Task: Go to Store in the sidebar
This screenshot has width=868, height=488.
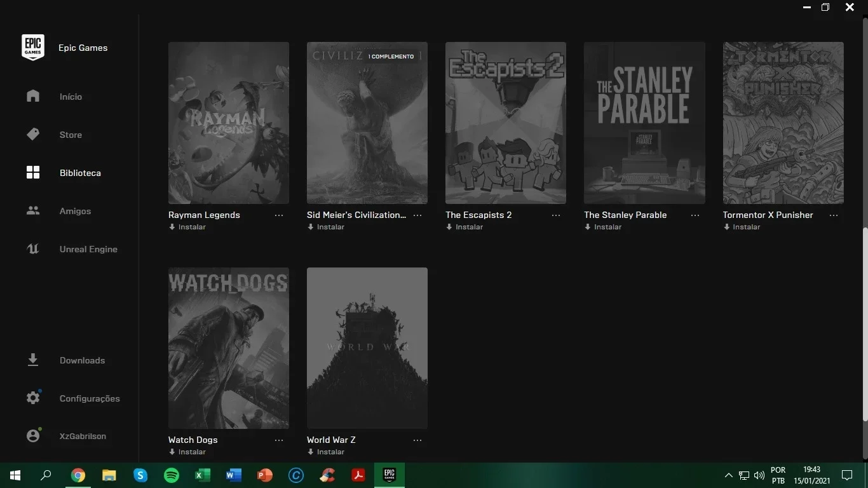Action: point(71,135)
